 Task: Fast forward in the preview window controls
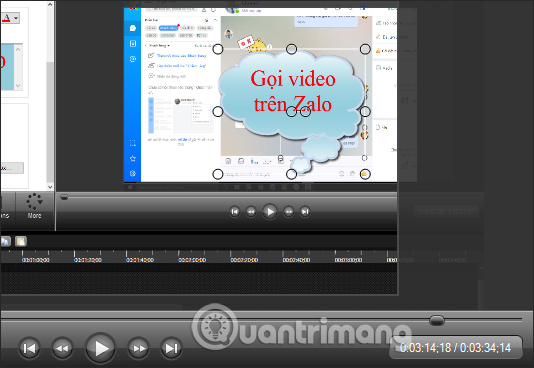click(289, 212)
